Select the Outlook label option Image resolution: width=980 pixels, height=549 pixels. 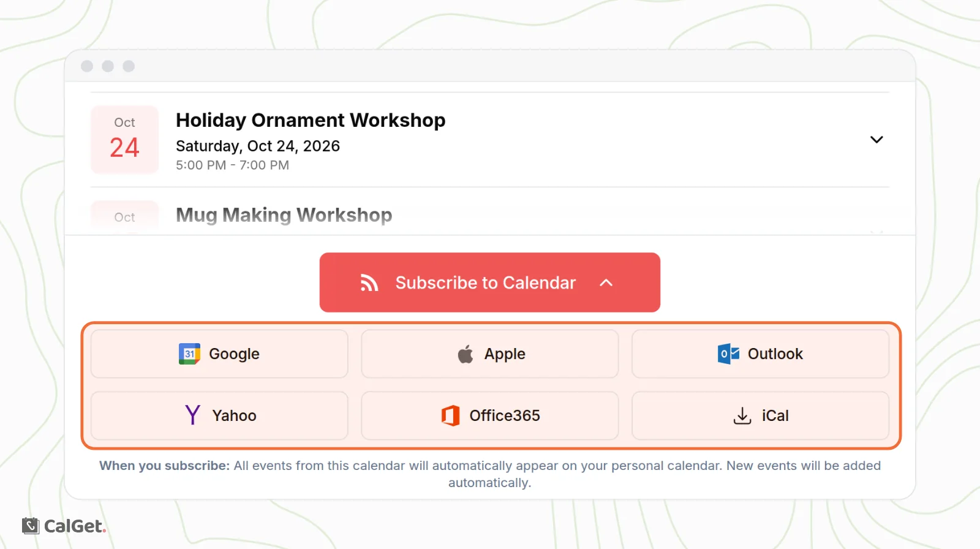pos(775,354)
